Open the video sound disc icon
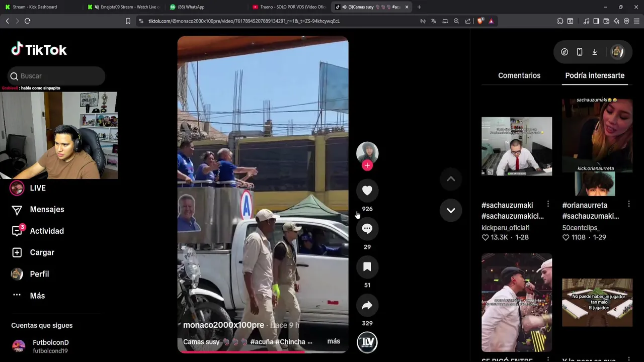Image resolution: width=644 pixels, height=362 pixels. pyautogui.click(x=367, y=342)
